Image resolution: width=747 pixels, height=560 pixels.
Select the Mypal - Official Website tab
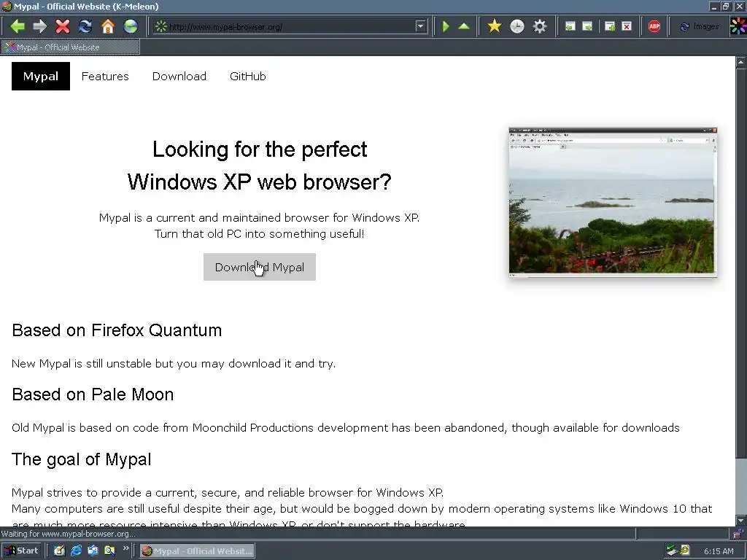coord(71,47)
